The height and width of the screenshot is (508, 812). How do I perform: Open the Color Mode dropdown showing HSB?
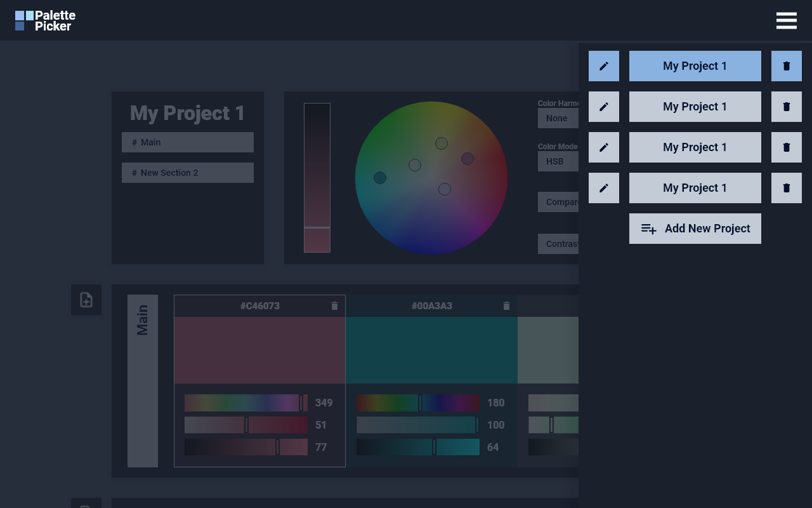(x=557, y=161)
